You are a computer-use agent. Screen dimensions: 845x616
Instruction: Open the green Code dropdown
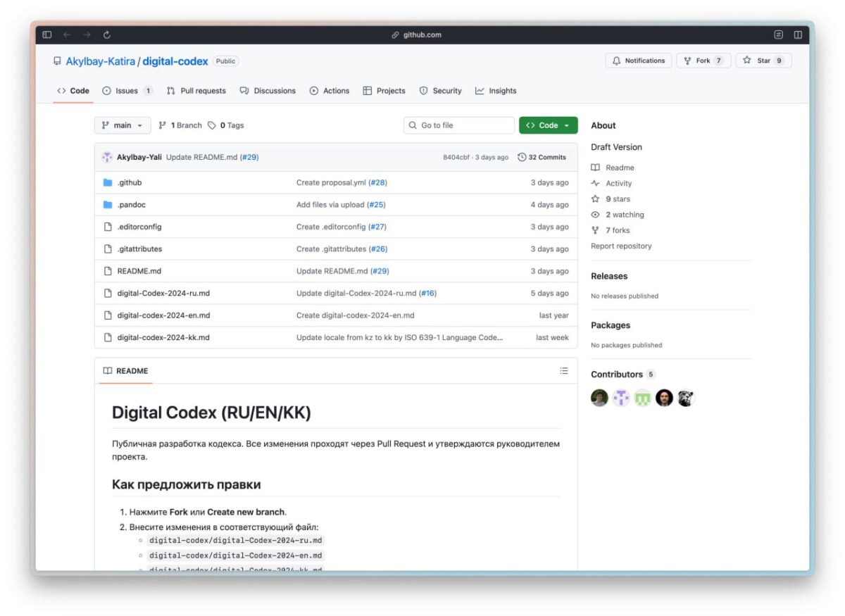(548, 125)
